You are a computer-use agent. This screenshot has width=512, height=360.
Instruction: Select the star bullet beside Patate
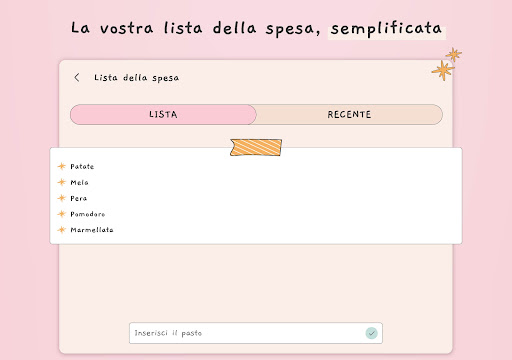click(x=62, y=166)
